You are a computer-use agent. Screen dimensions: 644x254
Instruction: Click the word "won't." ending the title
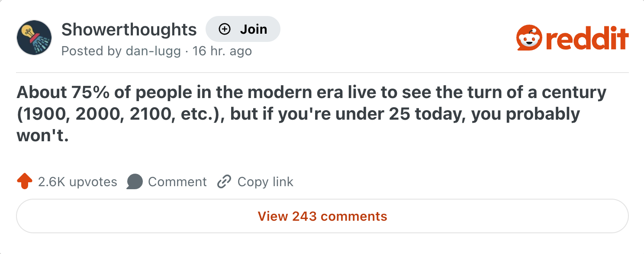click(x=43, y=136)
